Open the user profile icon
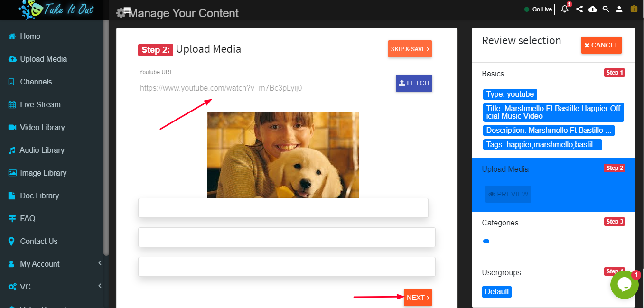 (x=619, y=9)
